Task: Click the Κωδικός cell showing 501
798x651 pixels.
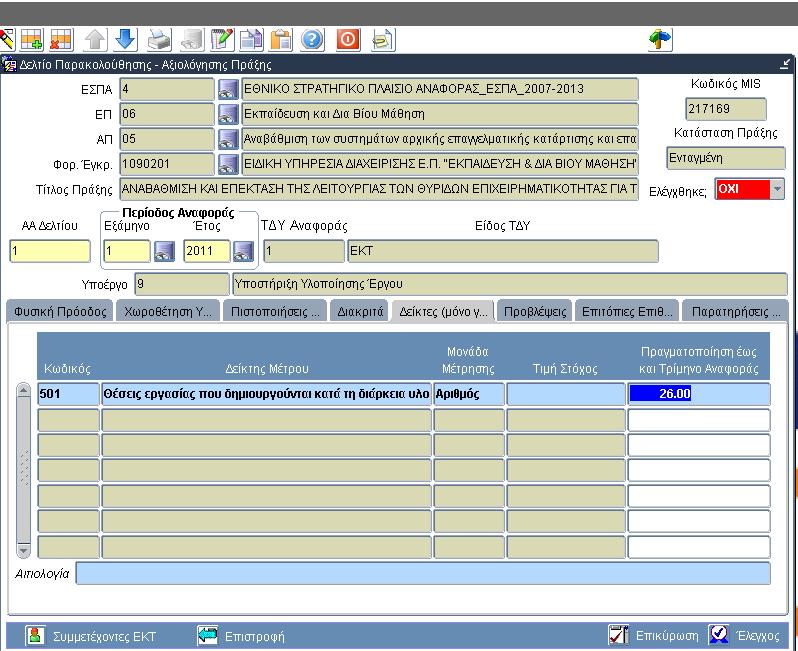Action: [x=69, y=394]
